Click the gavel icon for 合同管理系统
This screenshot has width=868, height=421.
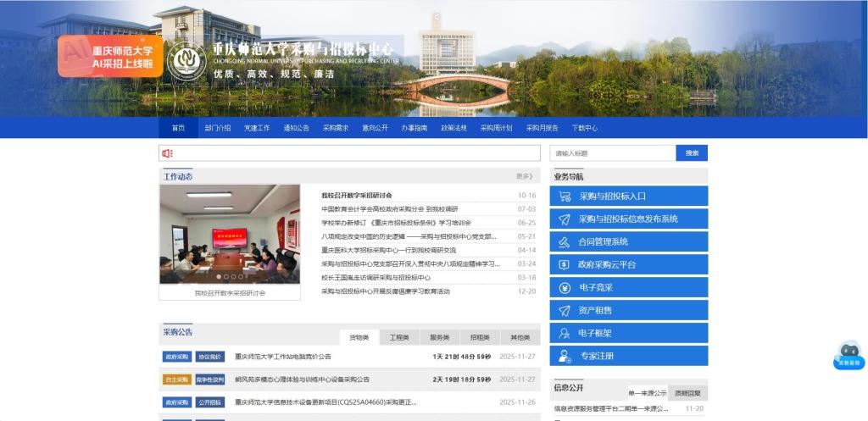[x=565, y=242]
